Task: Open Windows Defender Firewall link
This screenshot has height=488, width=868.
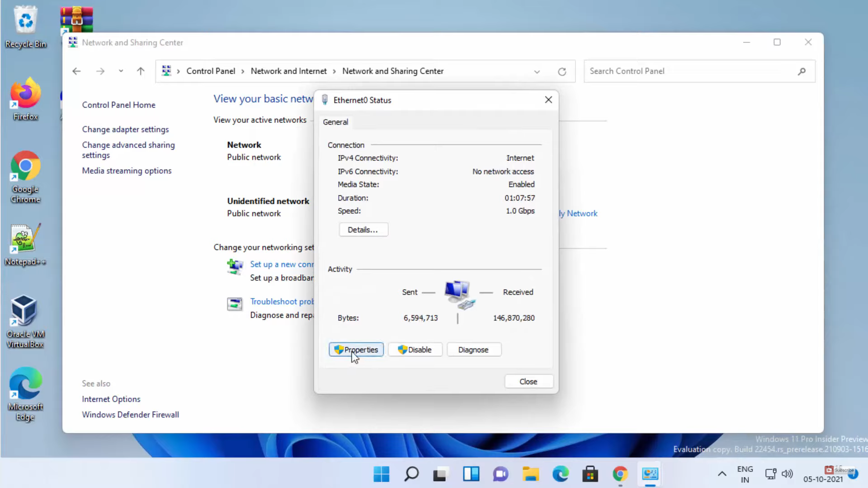Action: (x=130, y=415)
